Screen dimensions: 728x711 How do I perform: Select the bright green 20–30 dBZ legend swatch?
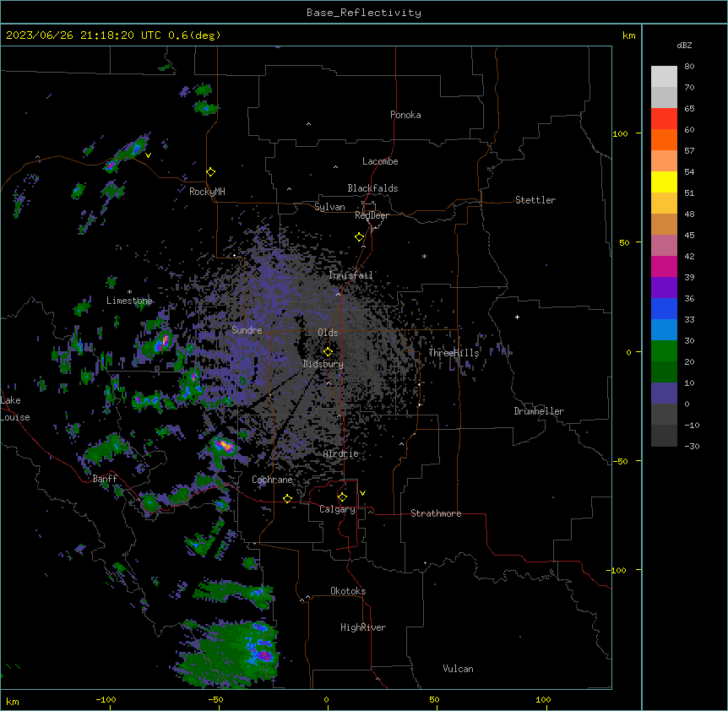[664, 351]
